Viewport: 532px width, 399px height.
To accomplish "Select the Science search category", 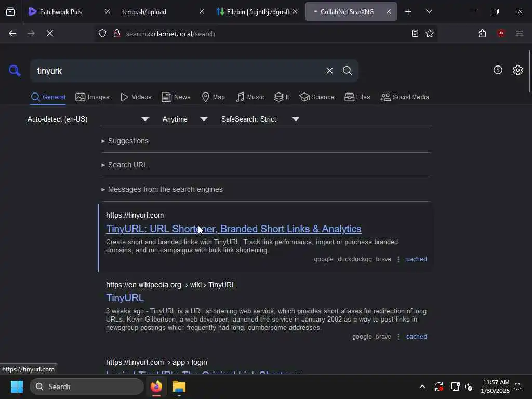I will point(316,97).
